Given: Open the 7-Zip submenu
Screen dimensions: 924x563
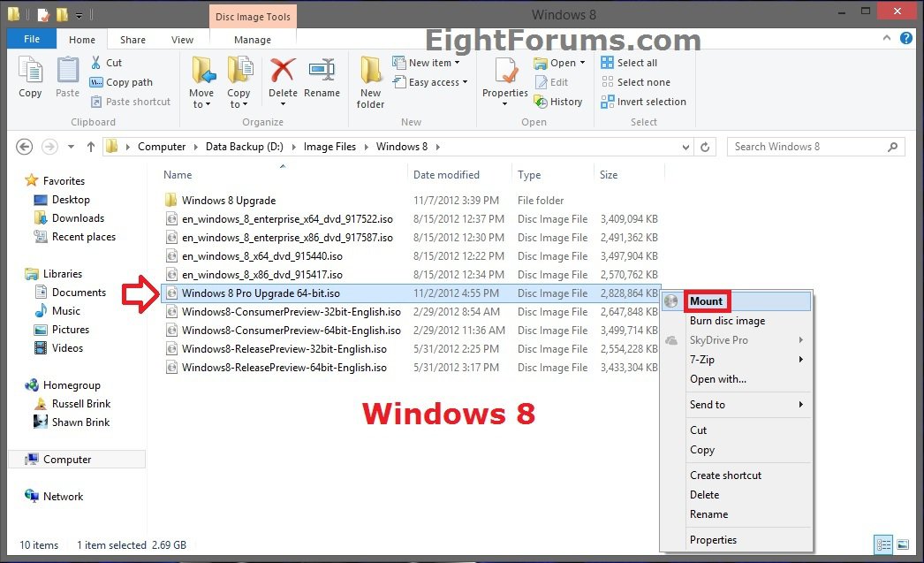Looking at the screenshot, I should click(736, 360).
